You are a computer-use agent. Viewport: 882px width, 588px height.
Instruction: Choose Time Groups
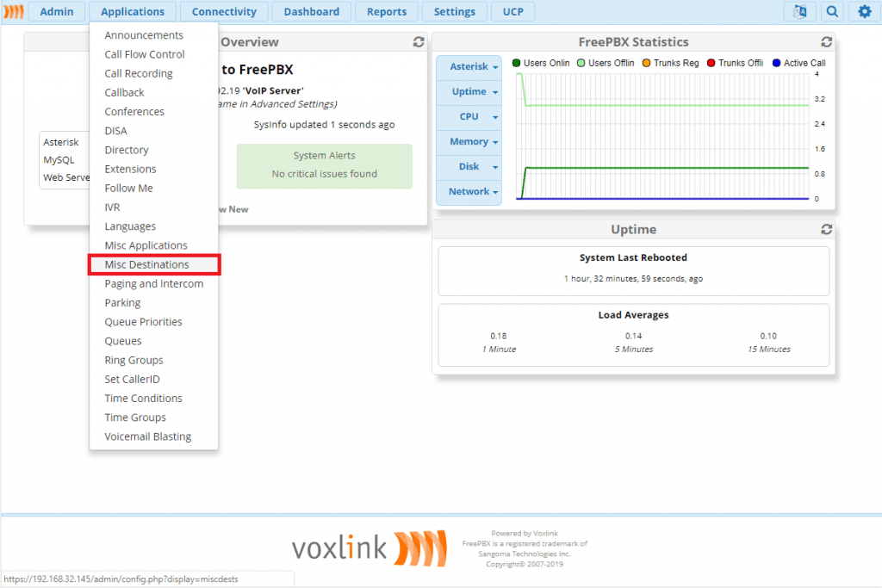tap(153, 417)
